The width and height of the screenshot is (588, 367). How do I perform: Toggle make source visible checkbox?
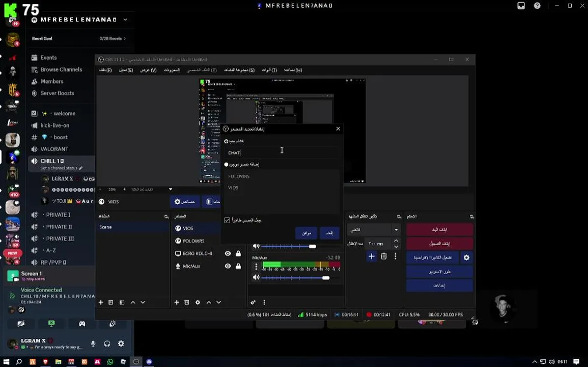pos(227,220)
